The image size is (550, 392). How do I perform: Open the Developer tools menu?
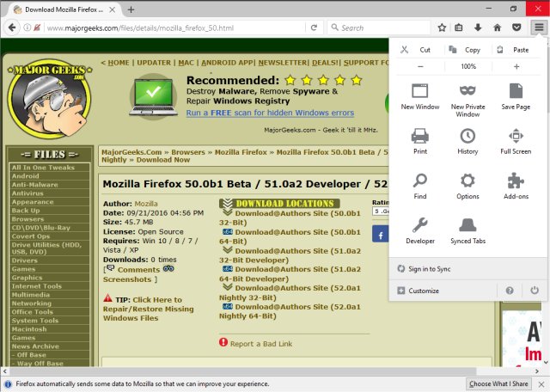point(420,231)
